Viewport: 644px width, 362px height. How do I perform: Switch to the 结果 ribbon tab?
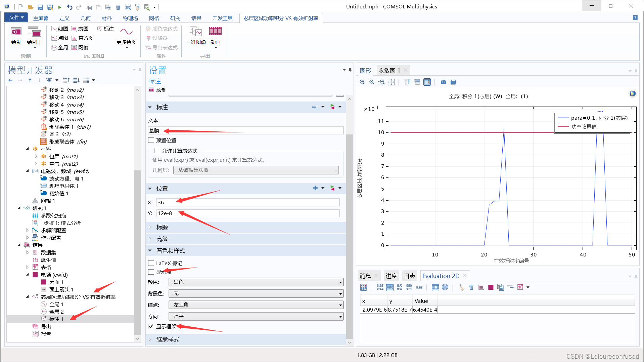coord(196,18)
